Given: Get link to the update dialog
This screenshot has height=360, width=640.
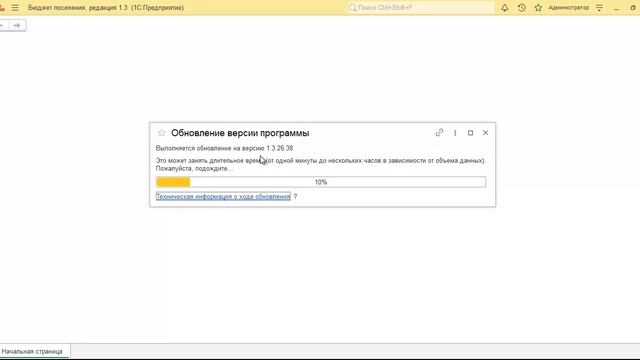Looking at the screenshot, I should pyautogui.click(x=439, y=133).
